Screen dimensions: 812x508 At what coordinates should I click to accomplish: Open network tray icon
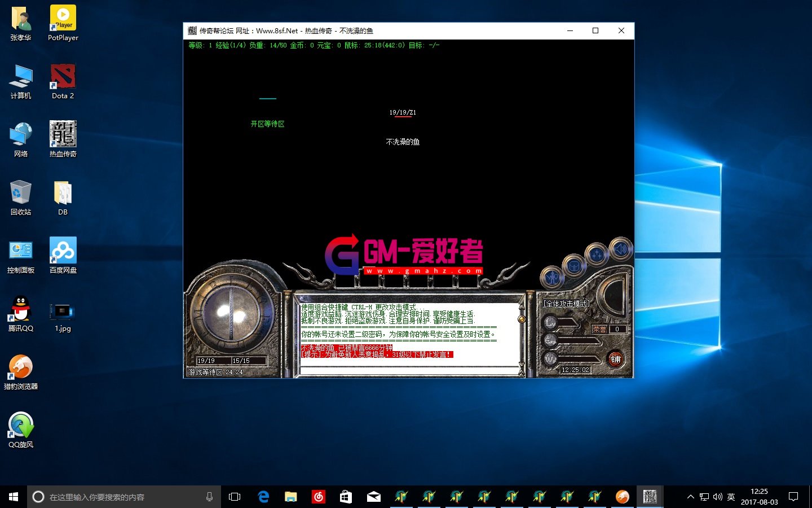pyautogui.click(x=704, y=497)
